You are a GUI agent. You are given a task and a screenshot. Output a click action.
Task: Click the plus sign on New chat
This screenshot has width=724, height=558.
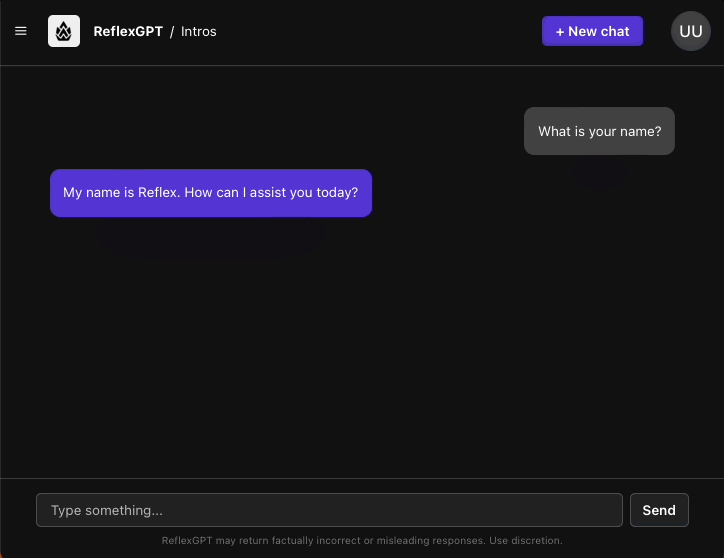[561, 31]
